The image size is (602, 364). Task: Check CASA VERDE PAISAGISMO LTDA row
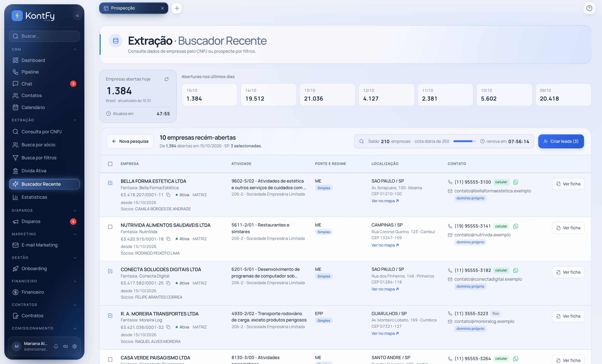tap(110, 359)
